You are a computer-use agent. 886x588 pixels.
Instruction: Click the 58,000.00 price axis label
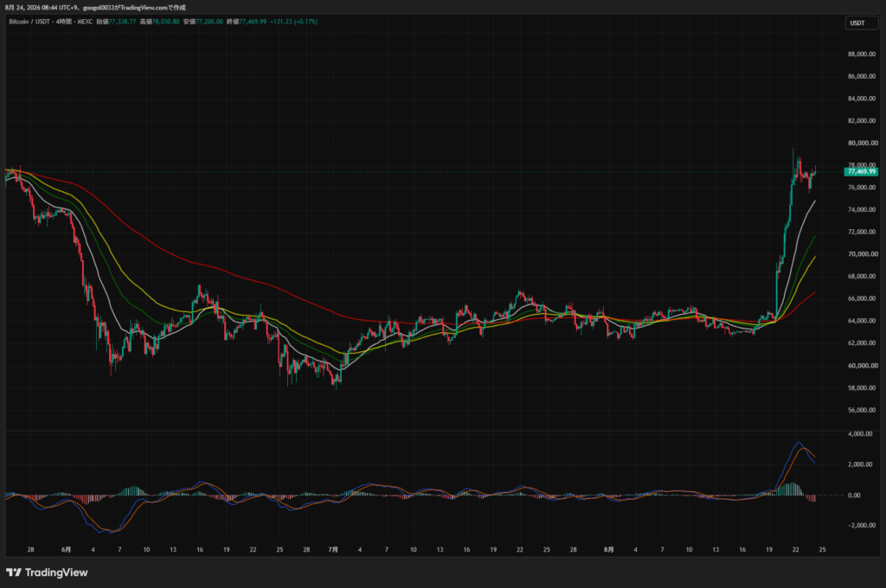[863, 388]
